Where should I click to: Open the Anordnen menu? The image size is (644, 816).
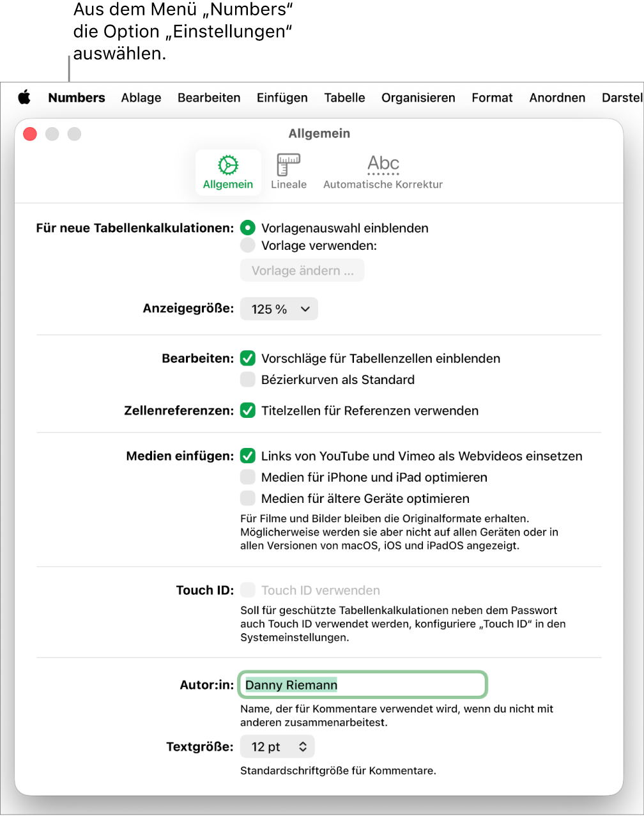pos(557,98)
